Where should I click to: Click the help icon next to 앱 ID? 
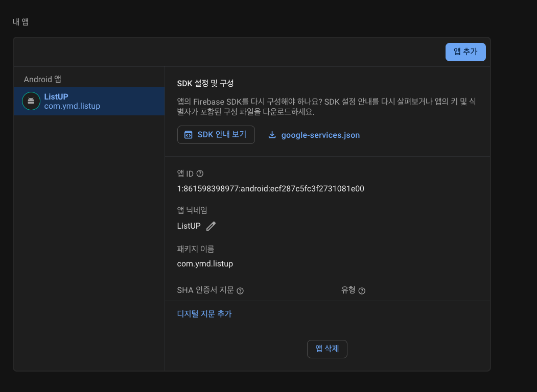pyautogui.click(x=200, y=174)
